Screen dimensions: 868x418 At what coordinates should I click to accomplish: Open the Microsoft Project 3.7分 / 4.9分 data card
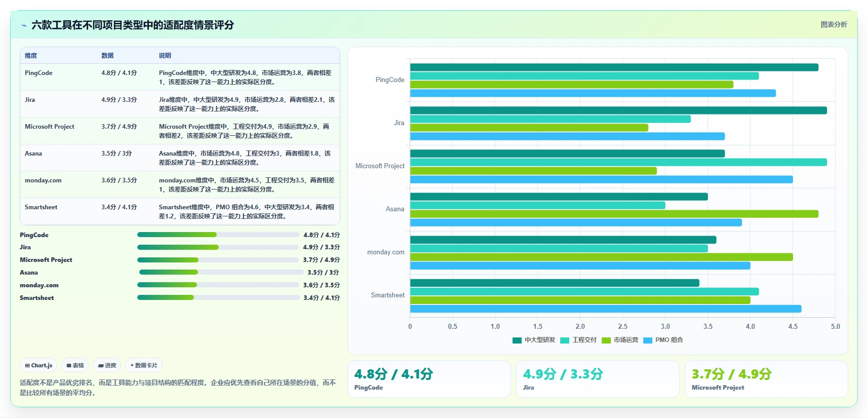(x=766, y=379)
